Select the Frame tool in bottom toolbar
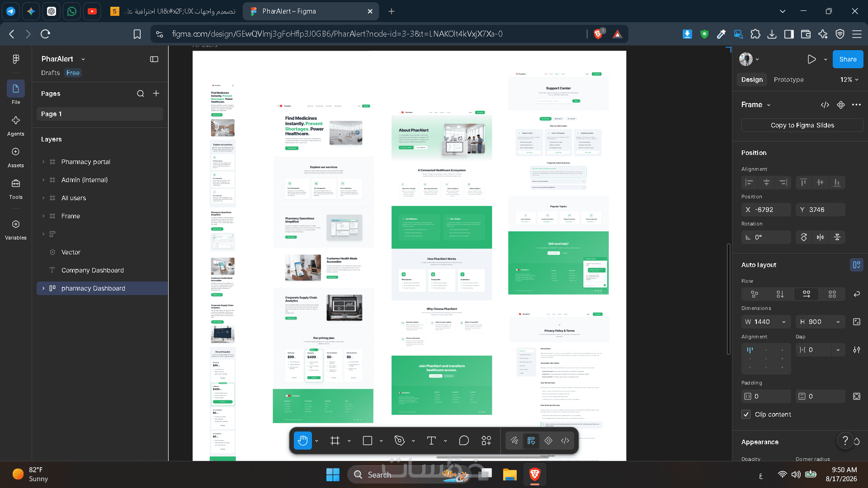The image size is (868, 488). tap(335, 441)
